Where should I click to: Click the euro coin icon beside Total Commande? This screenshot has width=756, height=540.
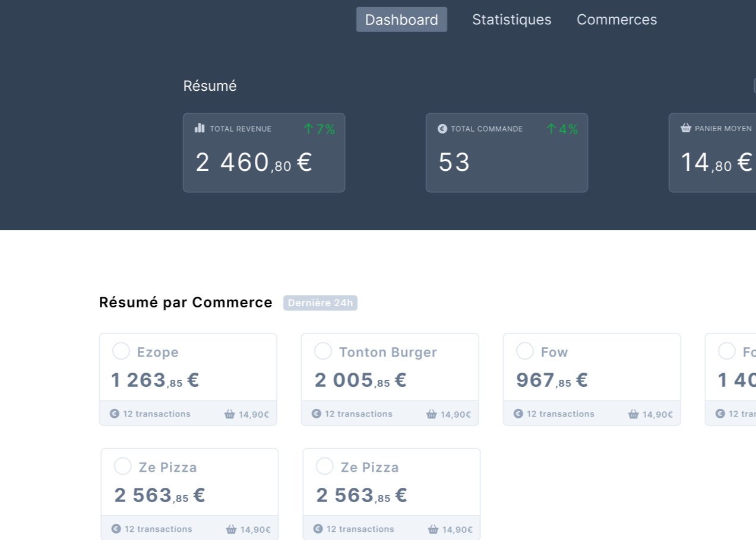click(x=442, y=129)
